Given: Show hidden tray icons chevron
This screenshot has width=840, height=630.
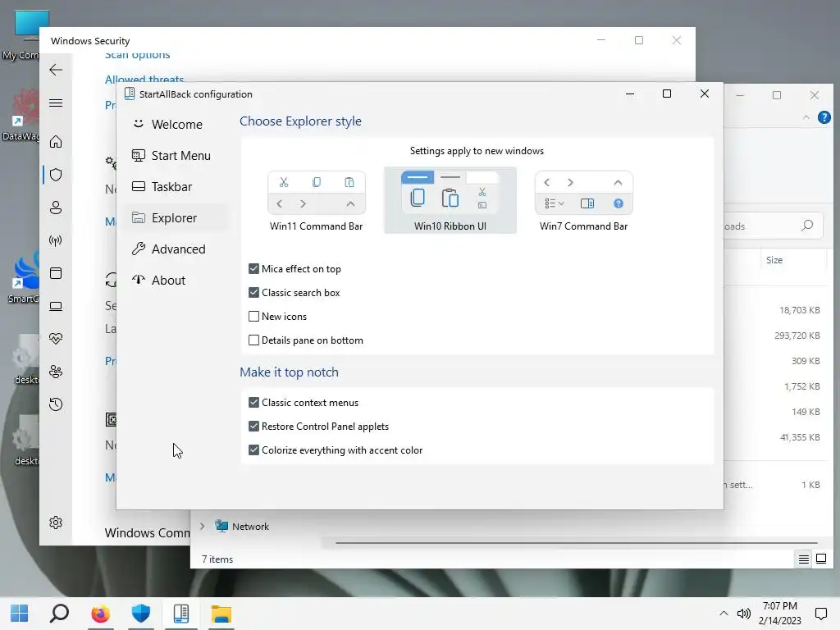Looking at the screenshot, I should [x=724, y=614].
